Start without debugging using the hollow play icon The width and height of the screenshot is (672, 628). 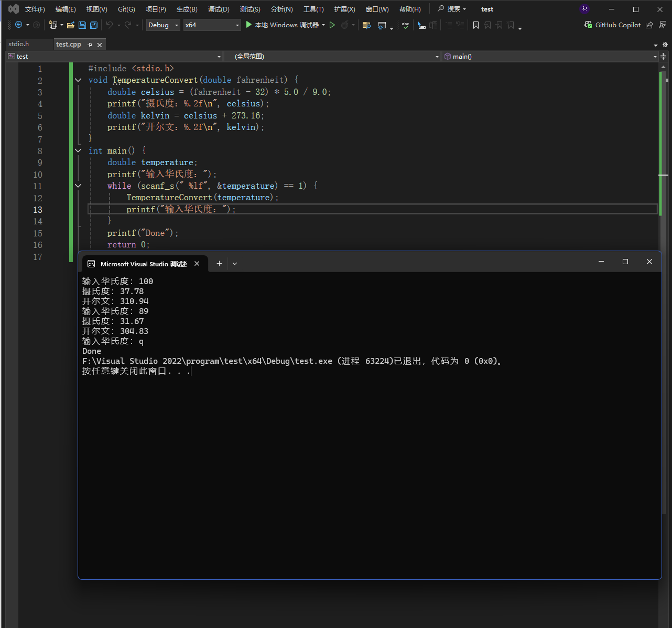coord(332,25)
